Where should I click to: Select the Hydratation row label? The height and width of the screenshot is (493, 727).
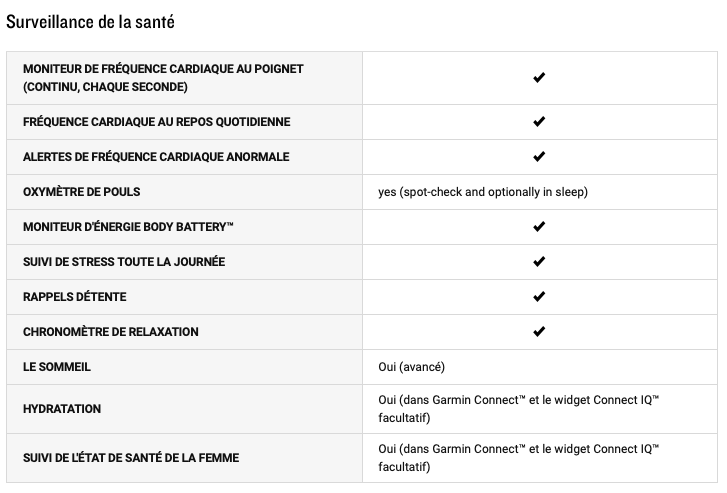[62, 409]
